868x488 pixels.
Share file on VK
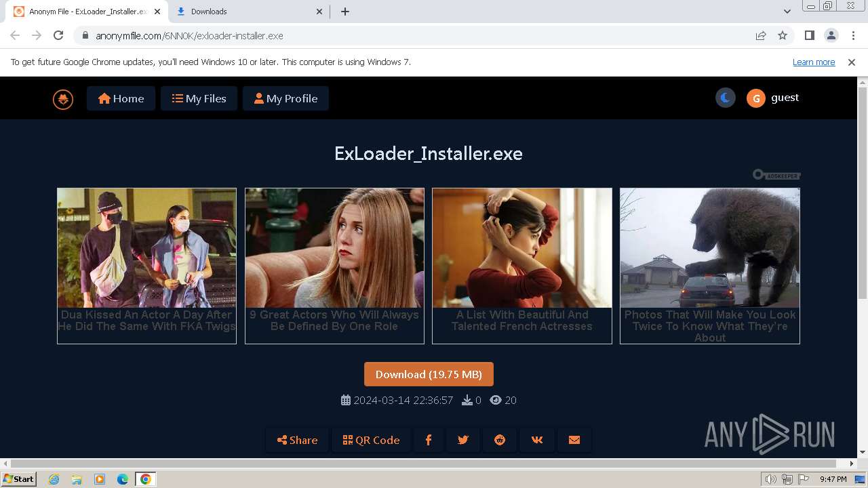[537, 440]
